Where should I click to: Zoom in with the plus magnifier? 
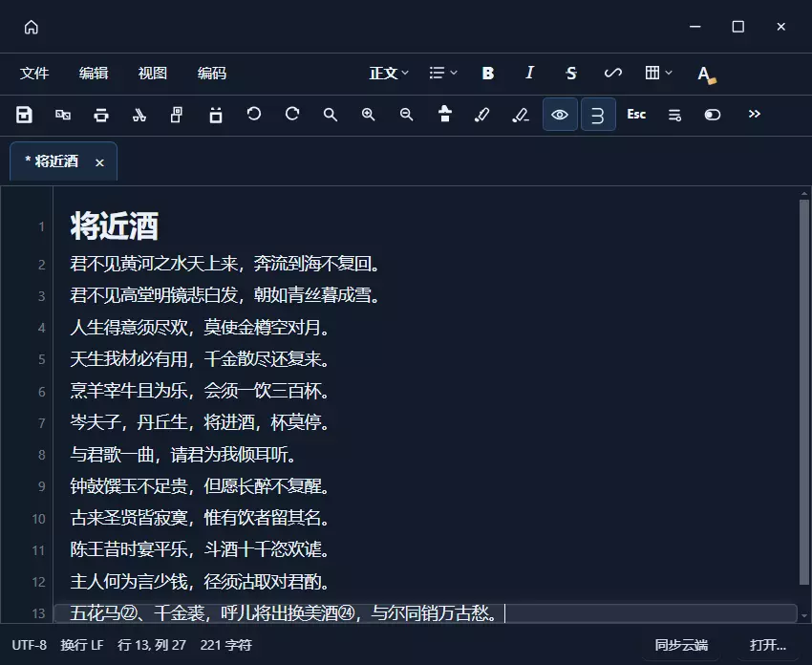click(x=368, y=115)
